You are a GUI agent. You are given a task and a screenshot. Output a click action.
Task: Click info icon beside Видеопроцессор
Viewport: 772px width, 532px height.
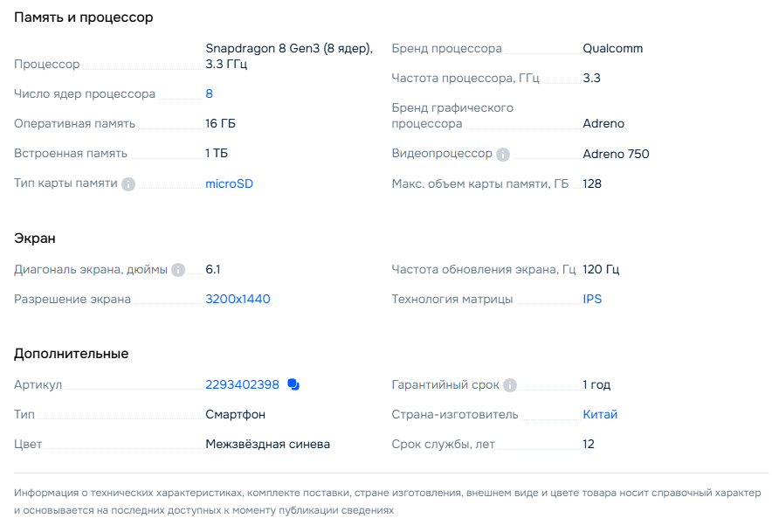coord(503,155)
